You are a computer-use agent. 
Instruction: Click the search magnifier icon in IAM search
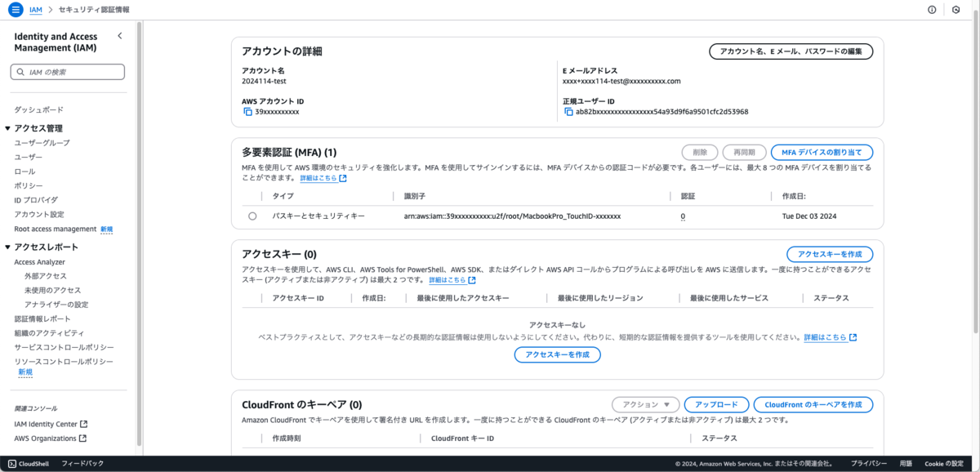(20, 72)
